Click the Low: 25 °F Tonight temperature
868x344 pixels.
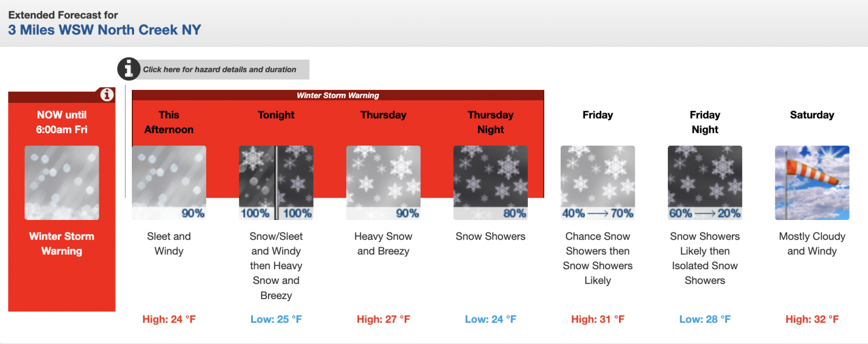coord(276,319)
